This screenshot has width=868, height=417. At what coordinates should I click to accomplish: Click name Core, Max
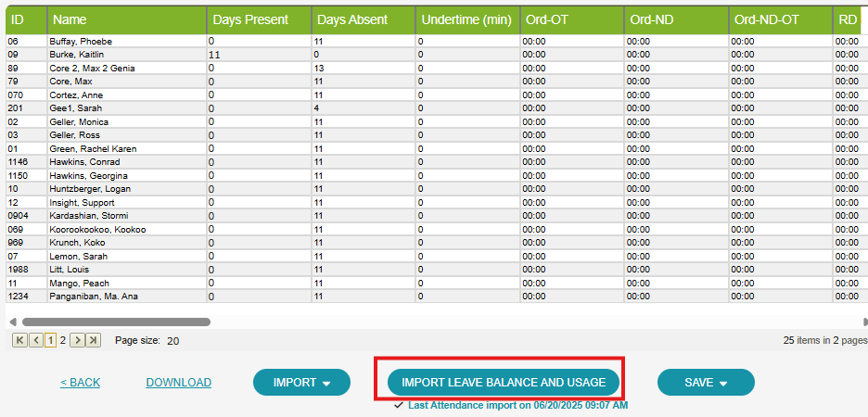(x=70, y=82)
